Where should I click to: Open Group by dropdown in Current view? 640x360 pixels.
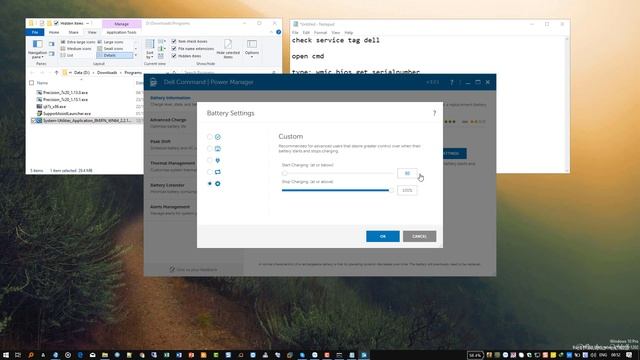[x=162, y=42]
